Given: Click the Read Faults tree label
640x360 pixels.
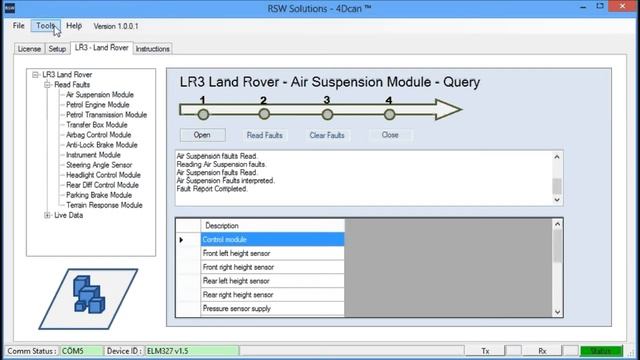Looking at the screenshot, I should (x=72, y=85).
